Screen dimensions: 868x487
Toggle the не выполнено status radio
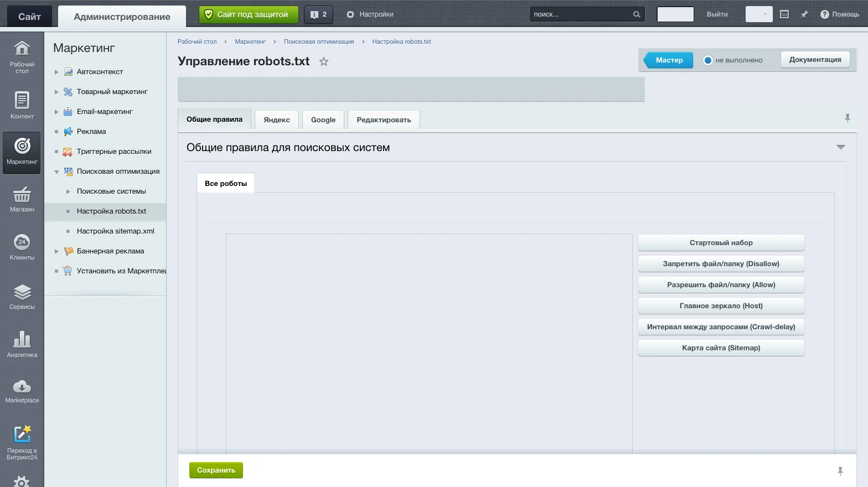[707, 60]
